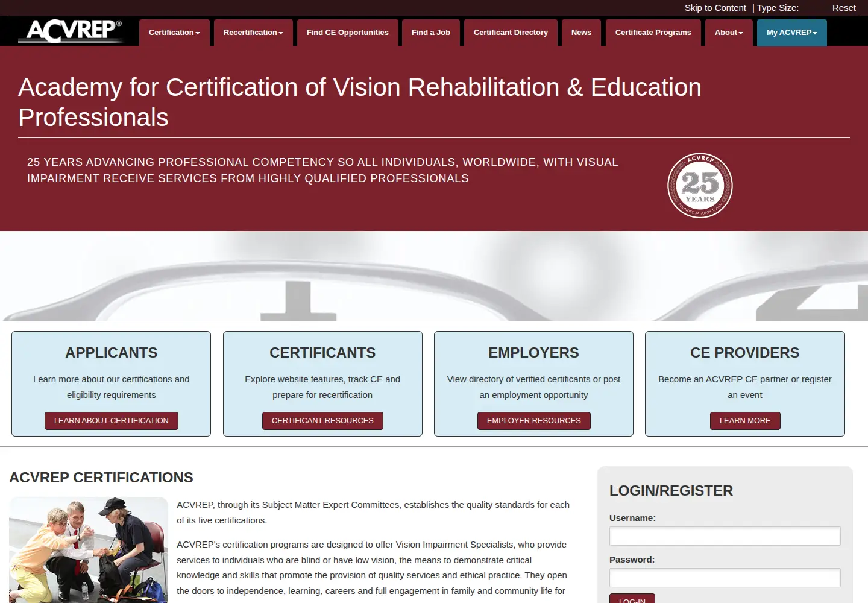Image resolution: width=868 pixels, height=603 pixels.
Task: Click the APPLICANTS card heading
Action: click(x=112, y=353)
